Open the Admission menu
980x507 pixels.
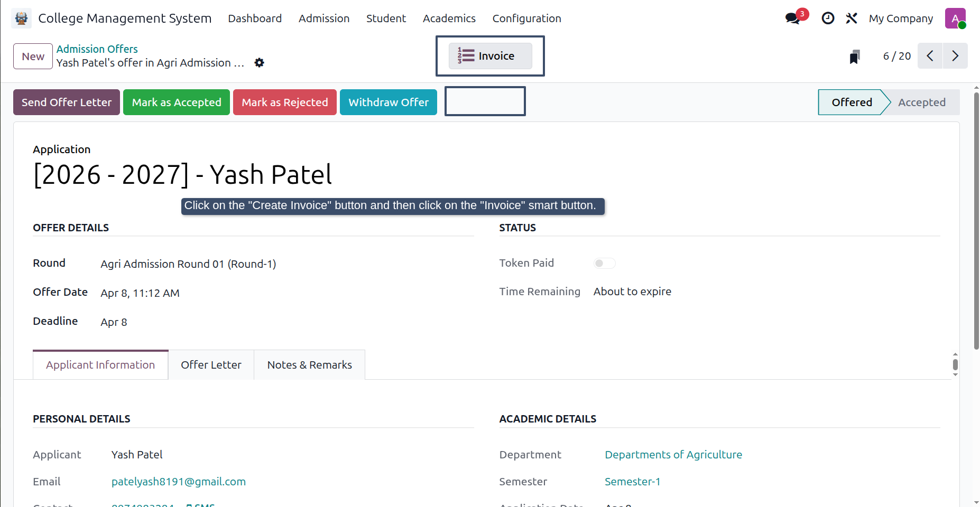point(324,18)
